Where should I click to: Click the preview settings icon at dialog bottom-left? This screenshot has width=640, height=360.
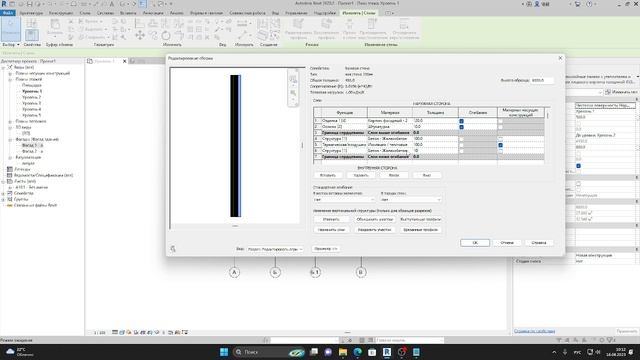(173, 249)
